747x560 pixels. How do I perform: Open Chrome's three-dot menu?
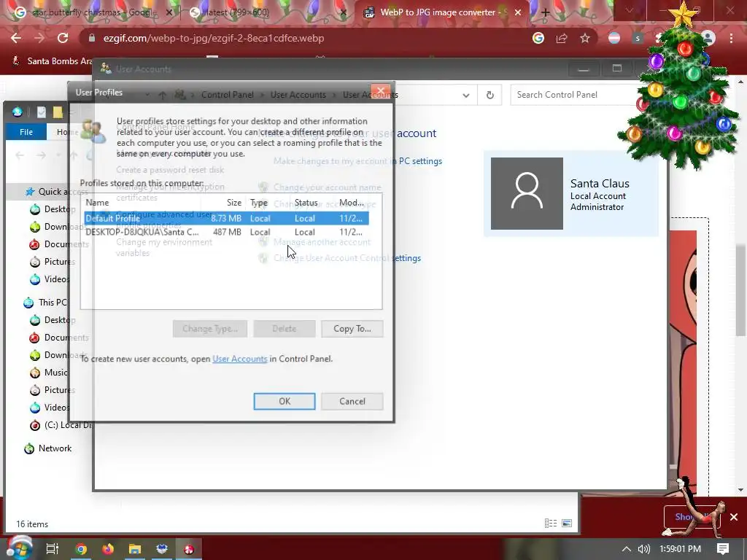point(731,38)
